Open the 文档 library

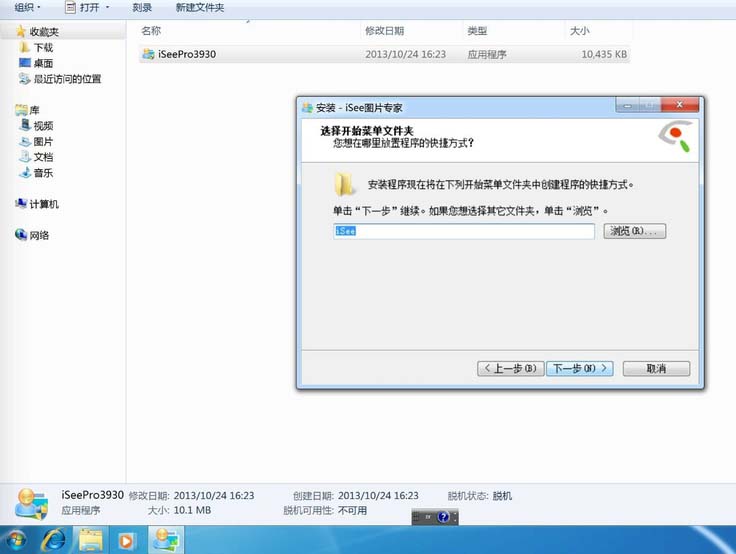[x=43, y=157]
